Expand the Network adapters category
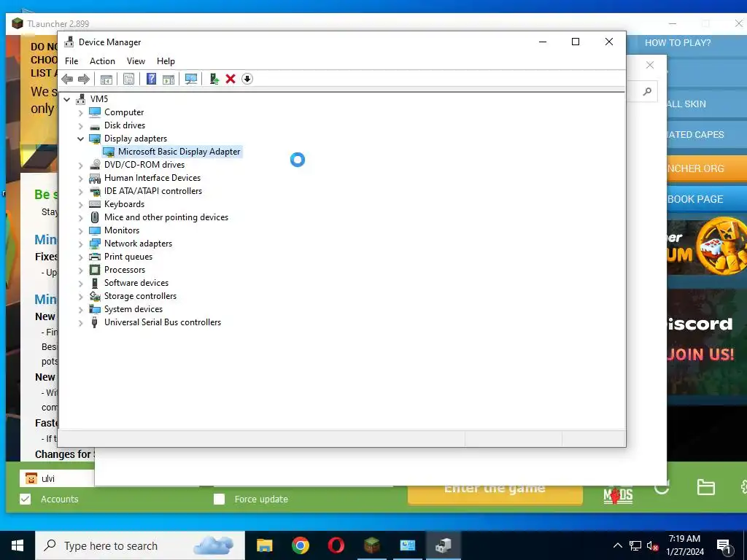The height and width of the screenshot is (560, 747). [x=80, y=244]
